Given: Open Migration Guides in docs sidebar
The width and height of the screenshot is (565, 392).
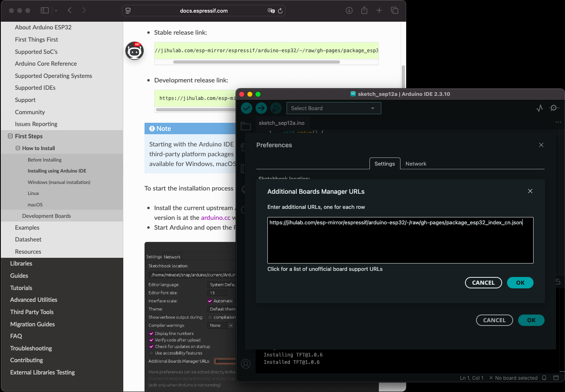Looking at the screenshot, I should click(x=32, y=324).
